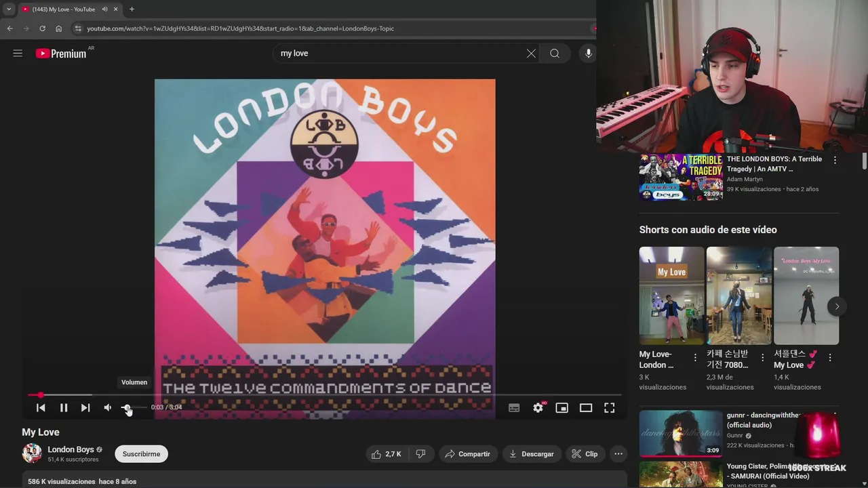Click the Shorts con audio de este vídeo heading
This screenshot has width=868, height=488.
point(708,230)
